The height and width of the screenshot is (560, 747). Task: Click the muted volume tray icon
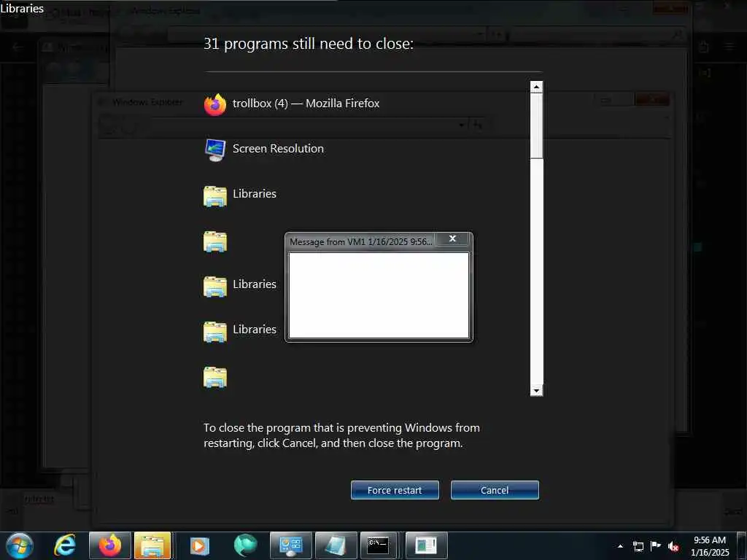tap(673, 546)
